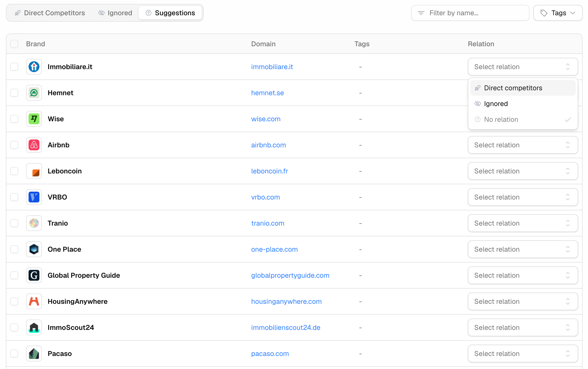The image size is (588, 369).
Task: Choose Direct competitors from relation menu
Action: (x=523, y=88)
